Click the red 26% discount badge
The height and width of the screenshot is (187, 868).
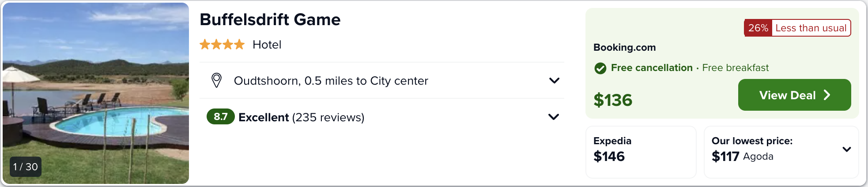[758, 28]
